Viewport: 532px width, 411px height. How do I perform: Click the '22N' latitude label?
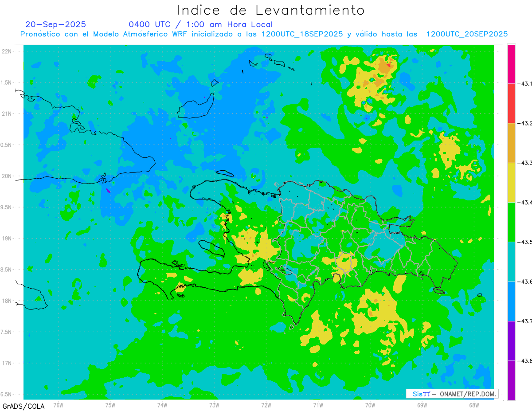(8, 51)
